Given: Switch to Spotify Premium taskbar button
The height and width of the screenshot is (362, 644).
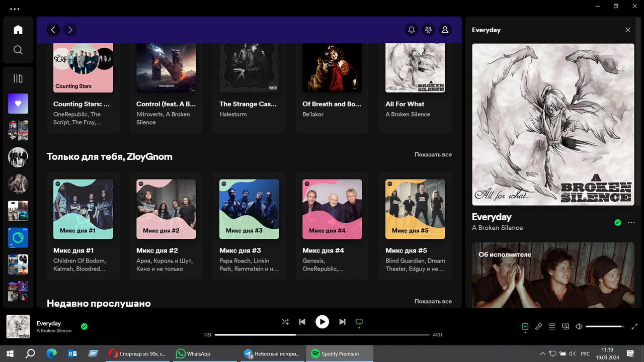Looking at the screenshot, I should (x=340, y=354).
